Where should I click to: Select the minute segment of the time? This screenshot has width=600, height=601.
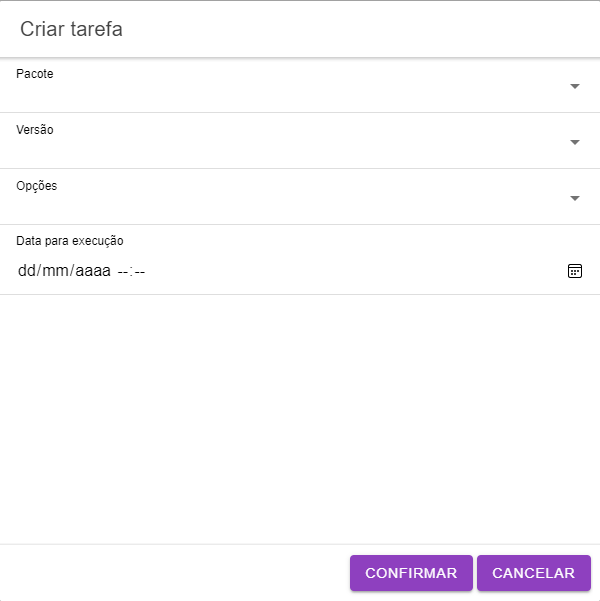(x=140, y=271)
